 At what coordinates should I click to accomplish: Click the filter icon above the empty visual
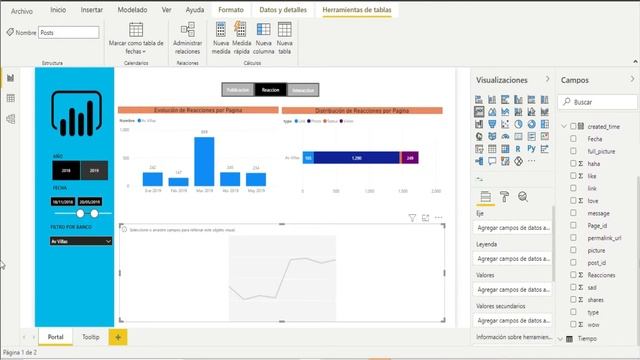(412, 218)
